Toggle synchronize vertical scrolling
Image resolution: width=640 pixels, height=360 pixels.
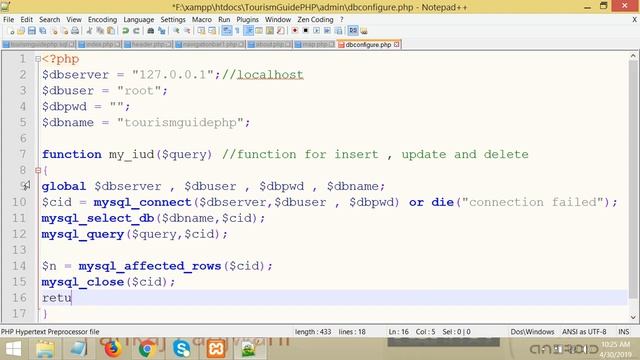[201, 31]
